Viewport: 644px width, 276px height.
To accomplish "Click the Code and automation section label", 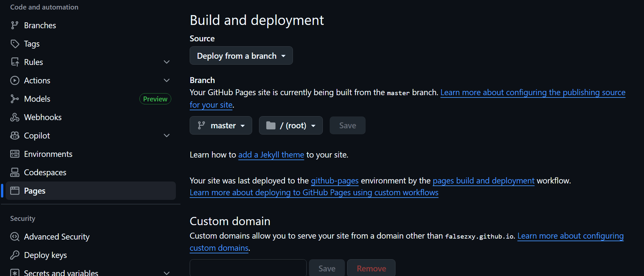I will 44,7.
